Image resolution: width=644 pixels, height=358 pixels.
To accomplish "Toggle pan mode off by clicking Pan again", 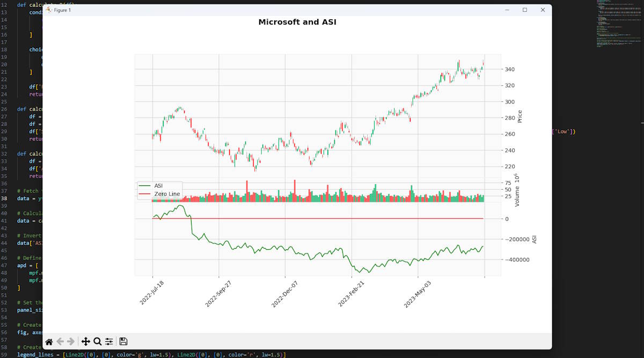I will 86,341.
